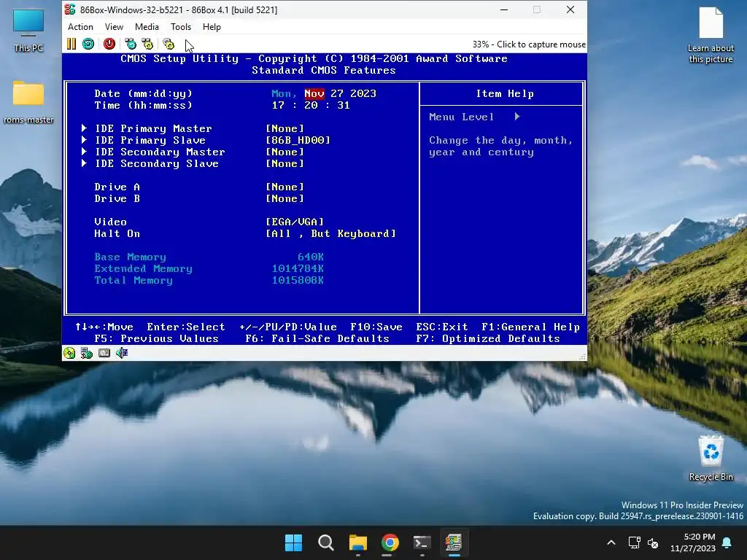
Task: Click the 86Box app icon in the title bar
Action: [70, 9]
